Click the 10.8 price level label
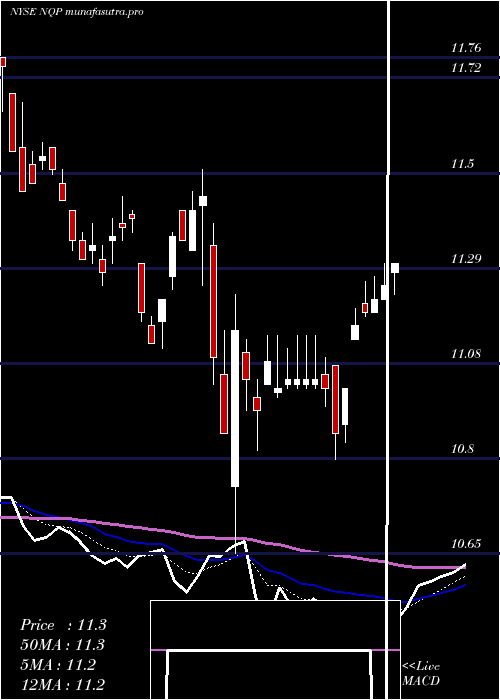Image resolution: width=500 pixels, height=700 pixels. pyautogui.click(x=462, y=449)
